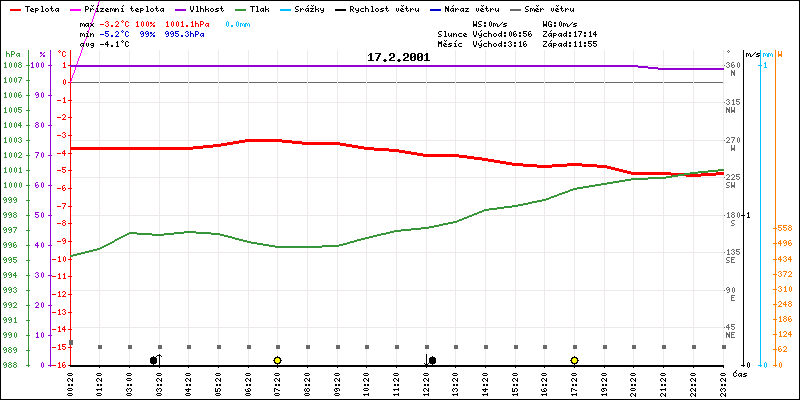Click the sunrise yellow sun marker near 07:20
Image resolution: width=800 pixels, height=400 pixels.
[x=277, y=360]
